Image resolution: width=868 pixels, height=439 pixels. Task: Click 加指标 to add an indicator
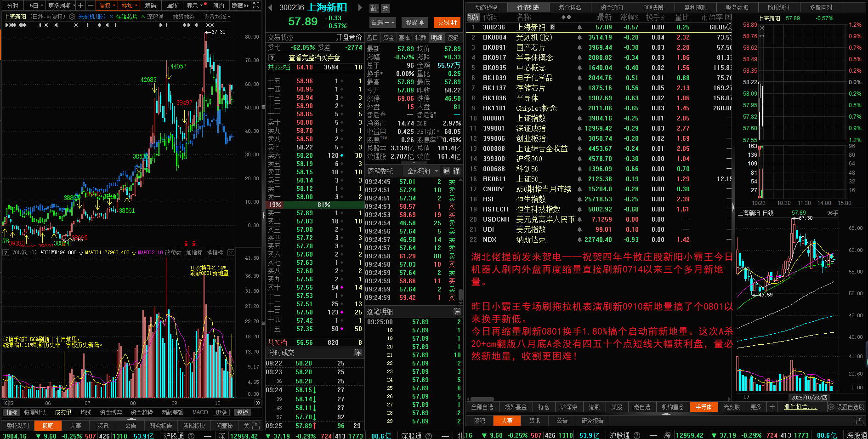194,252
